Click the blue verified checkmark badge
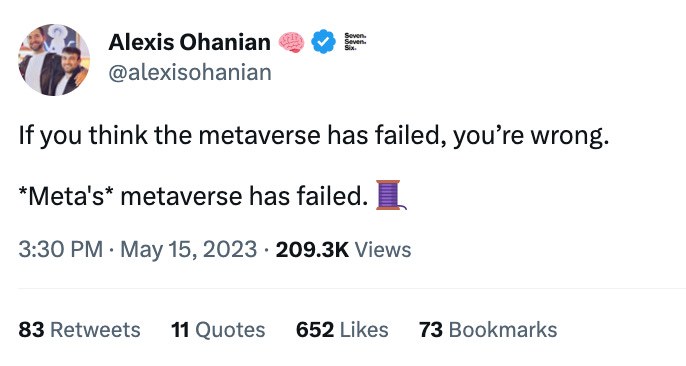 coord(323,42)
